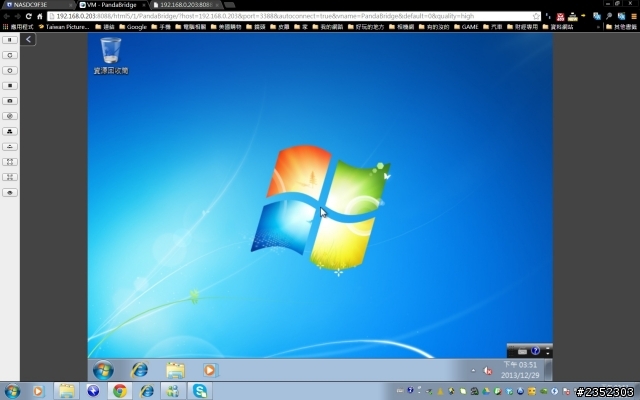The height and width of the screenshot is (400, 640).
Task: Open the Messenger people icon on the host taskbar
Action: click(x=173, y=391)
